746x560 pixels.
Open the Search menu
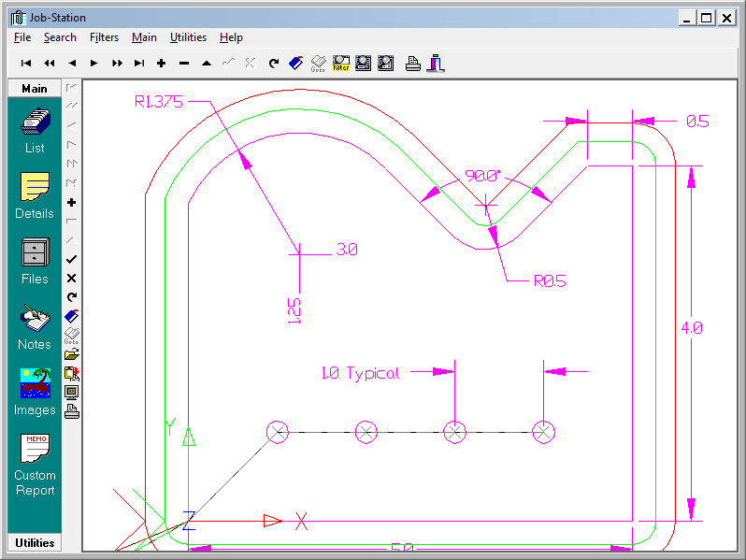(x=60, y=37)
